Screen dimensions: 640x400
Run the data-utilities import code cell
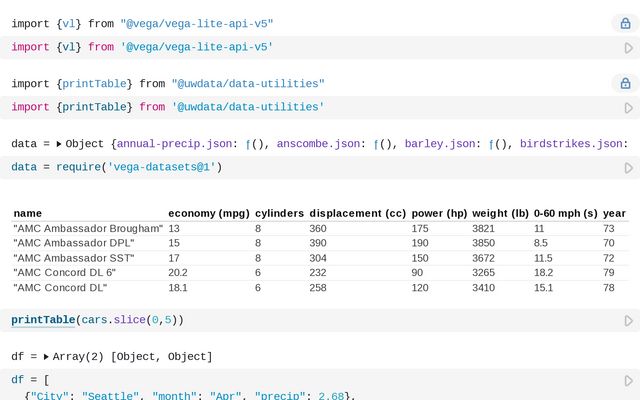coord(628,107)
